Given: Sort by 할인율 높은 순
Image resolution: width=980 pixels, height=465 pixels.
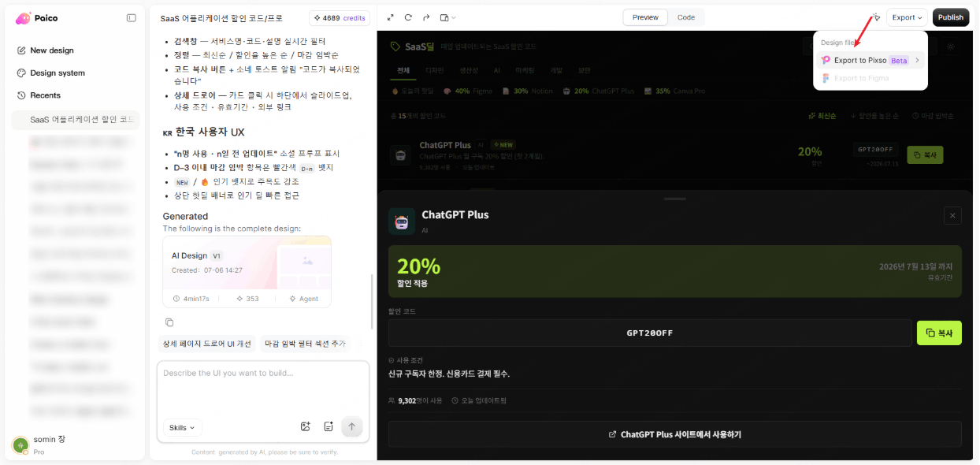Looking at the screenshot, I should (x=874, y=116).
